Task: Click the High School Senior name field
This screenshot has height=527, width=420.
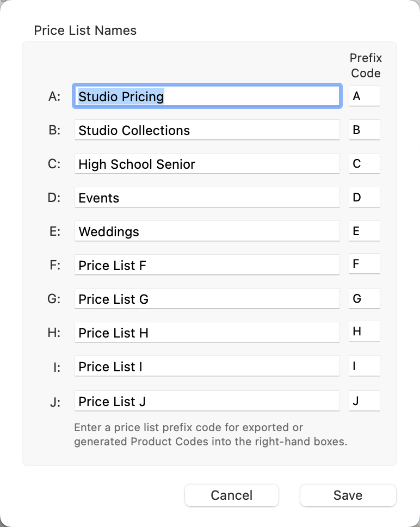Action: (207, 164)
